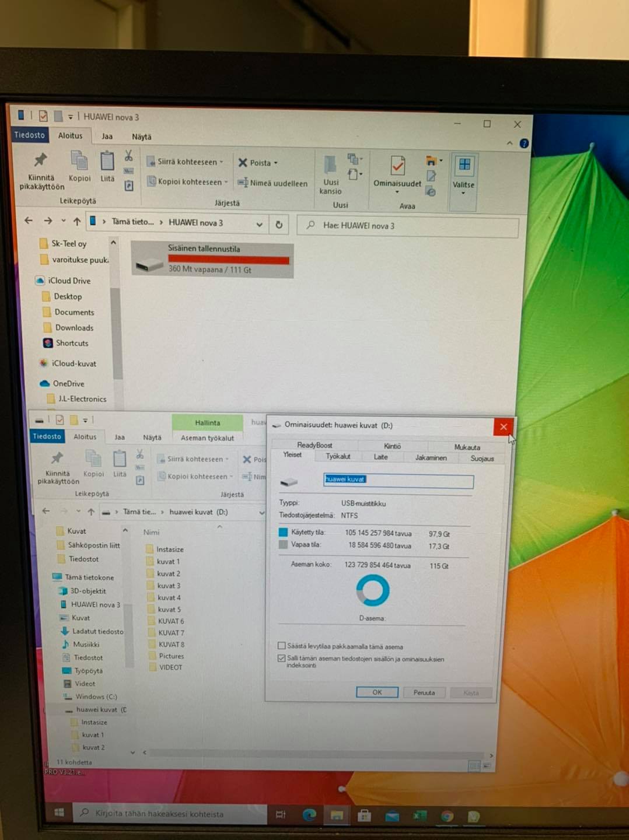Expand Siirrä kohteeseen dropdown in top ribbon
The width and height of the screenshot is (629, 840).
click(x=222, y=162)
